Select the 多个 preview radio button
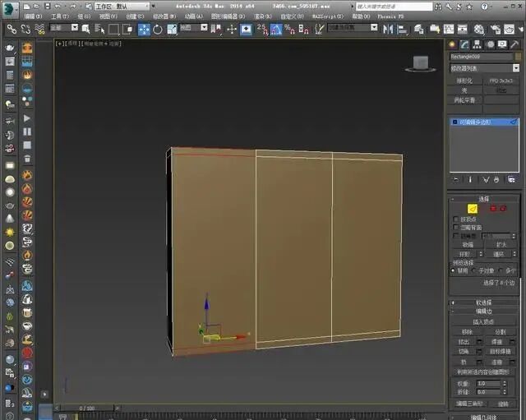Screen dimensions: 526x420 click(x=501, y=270)
